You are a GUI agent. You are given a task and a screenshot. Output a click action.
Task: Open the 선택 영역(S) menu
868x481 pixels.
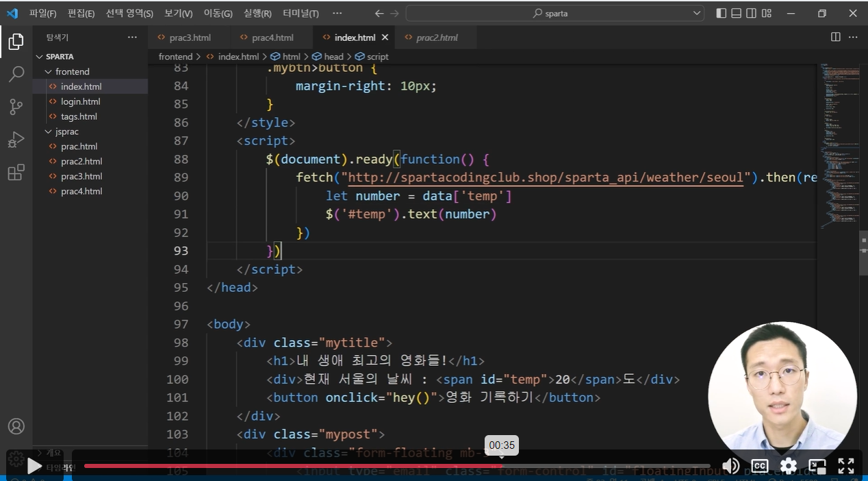[x=129, y=13]
